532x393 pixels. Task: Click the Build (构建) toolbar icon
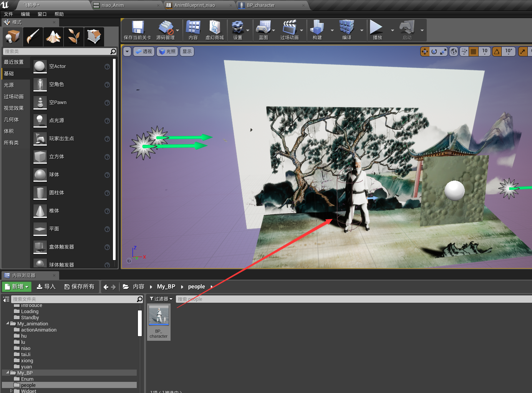pos(317,30)
